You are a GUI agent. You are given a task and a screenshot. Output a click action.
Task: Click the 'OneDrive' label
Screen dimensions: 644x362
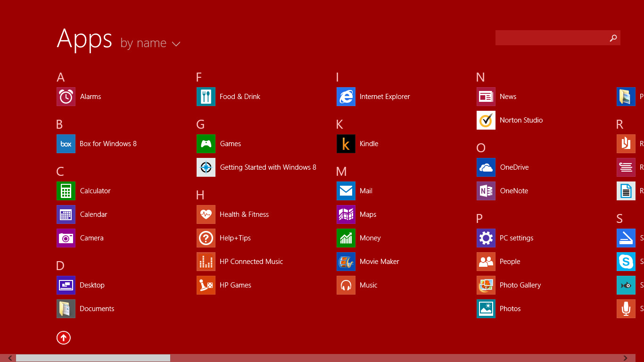click(514, 167)
